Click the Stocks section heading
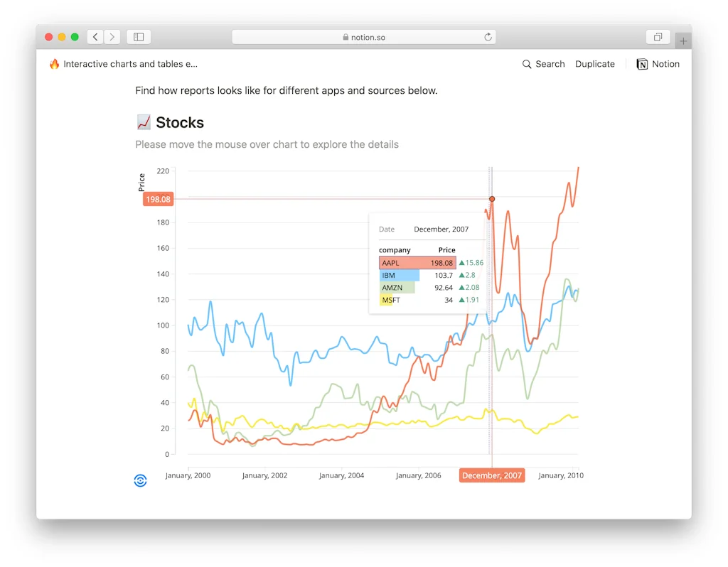Image resolution: width=728 pixels, height=567 pixels. click(x=179, y=123)
